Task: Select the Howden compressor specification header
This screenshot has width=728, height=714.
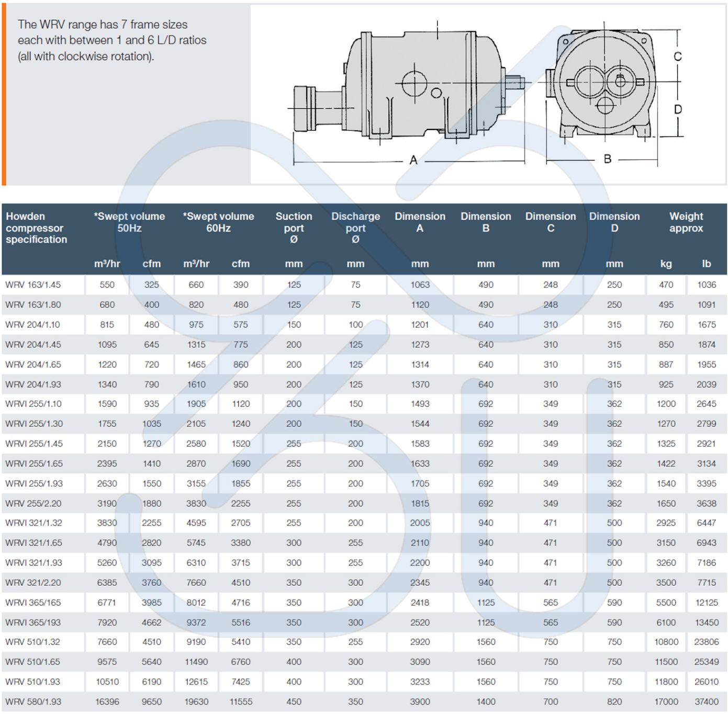Action: [x=36, y=228]
